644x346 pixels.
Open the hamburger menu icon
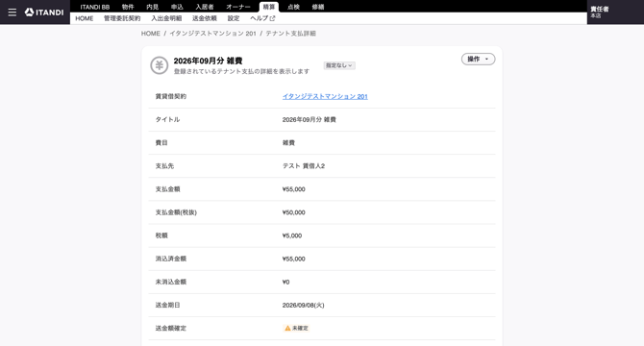12,12
